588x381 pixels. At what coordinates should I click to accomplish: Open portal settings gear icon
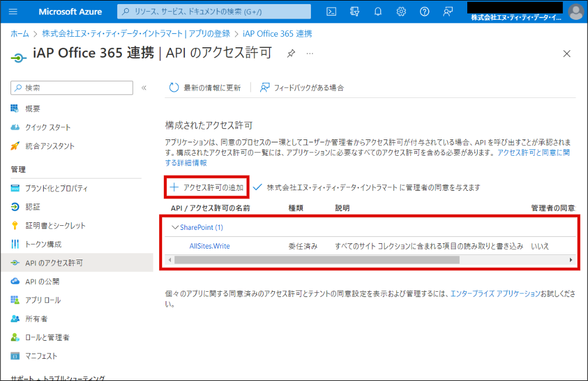click(401, 12)
